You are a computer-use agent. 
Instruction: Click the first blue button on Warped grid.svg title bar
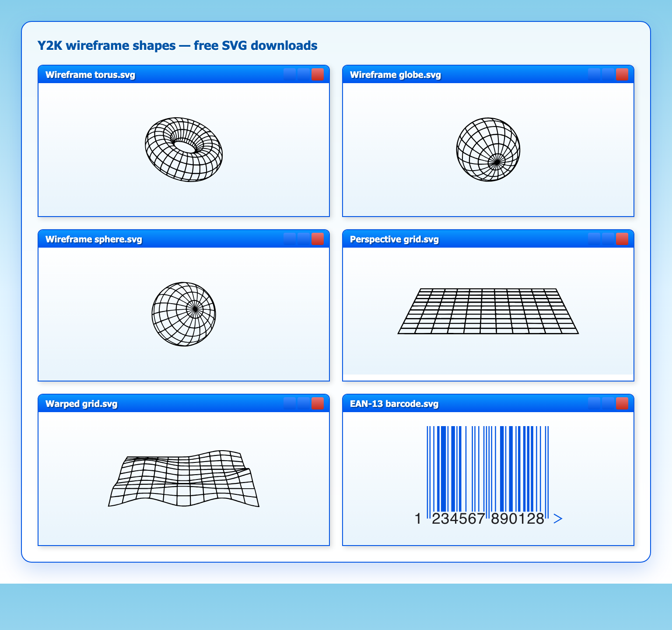pyautogui.click(x=290, y=403)
